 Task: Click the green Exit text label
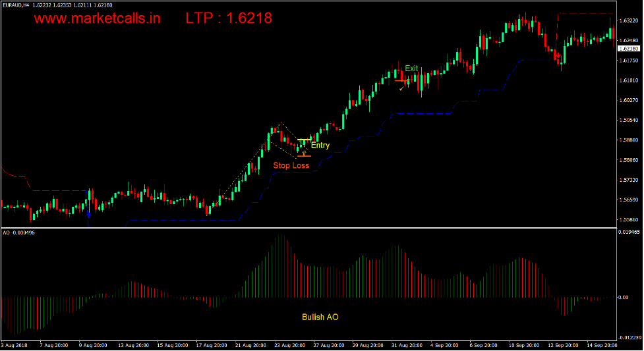pyautogui.click(x=411, y=68)
